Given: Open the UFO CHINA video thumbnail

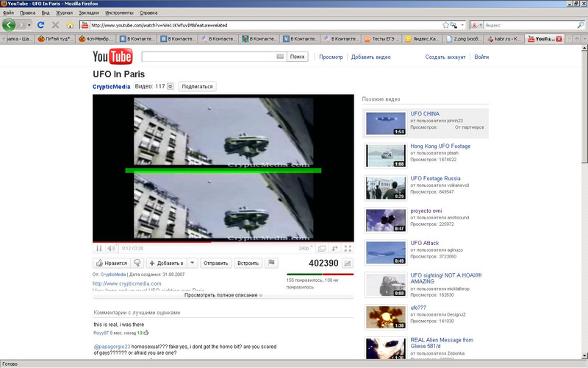Looking at the screenshot, I should tap(385, 124).
